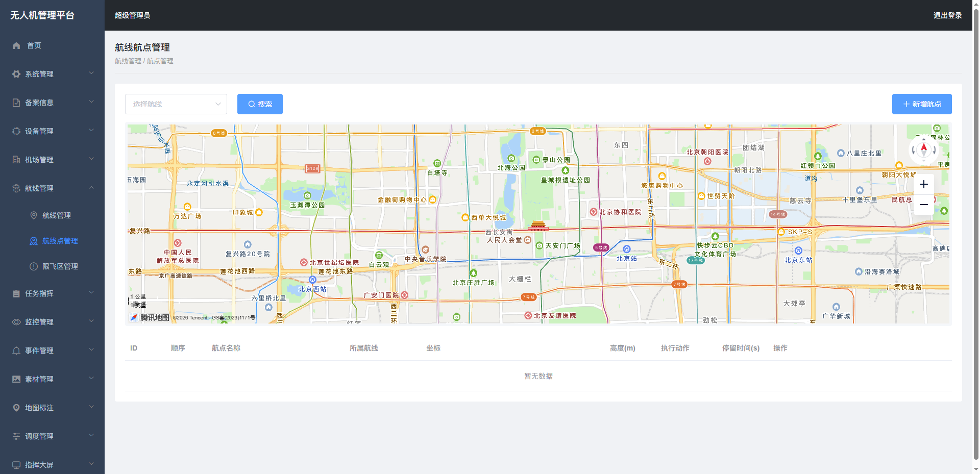Collapse the 航线管理 menu group

(52, 188)
